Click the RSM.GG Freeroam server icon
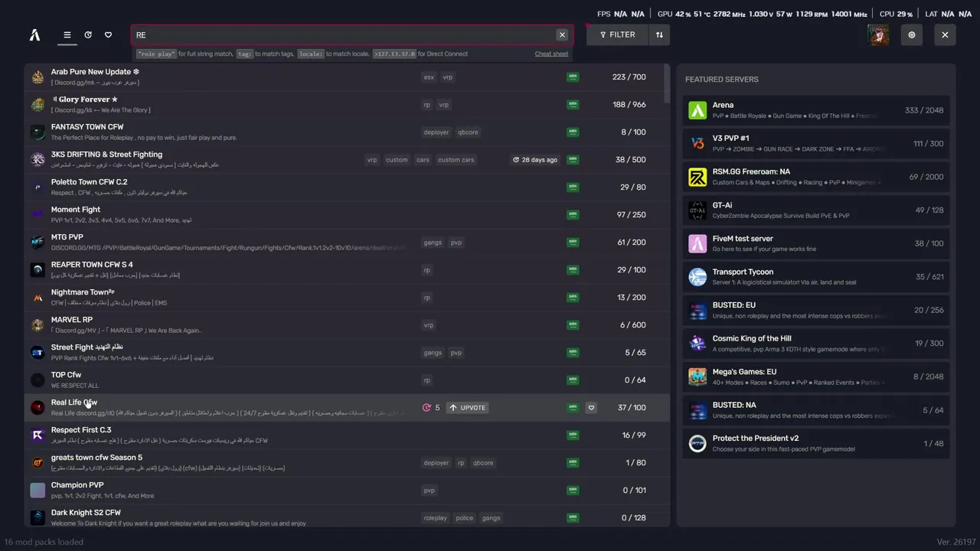The width and height of the screenshot is (980, 551). (x=697, y=177)
